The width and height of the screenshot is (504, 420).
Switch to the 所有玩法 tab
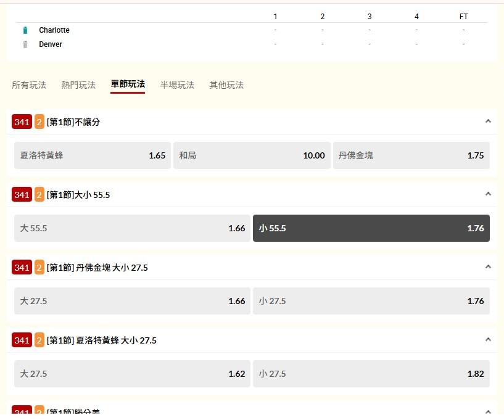[x=29, y=85]
